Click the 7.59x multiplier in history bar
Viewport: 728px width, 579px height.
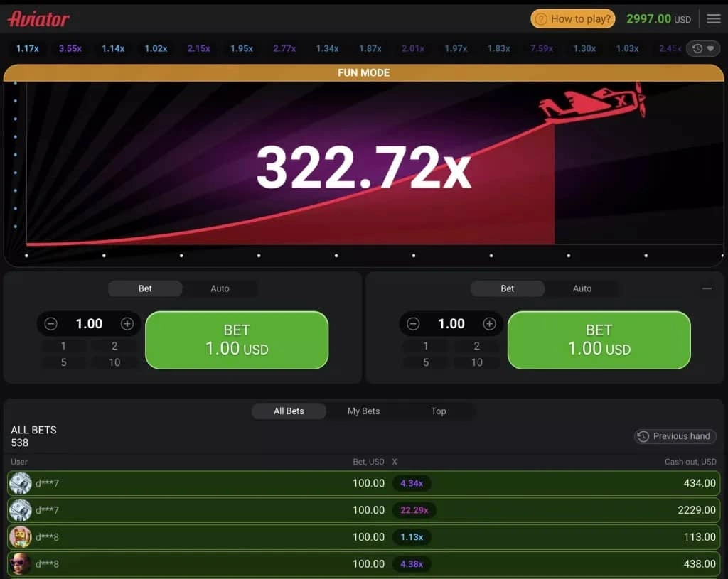click(x=541, y=49)
